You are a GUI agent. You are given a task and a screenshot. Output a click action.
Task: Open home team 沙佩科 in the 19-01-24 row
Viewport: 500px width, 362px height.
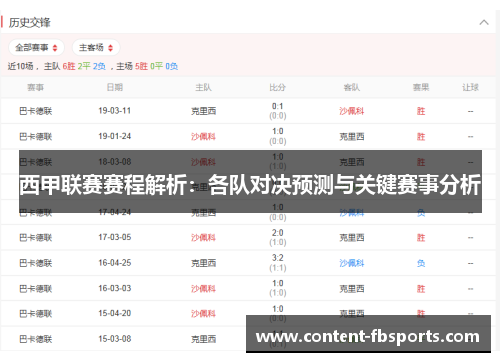tap(203, 137)
